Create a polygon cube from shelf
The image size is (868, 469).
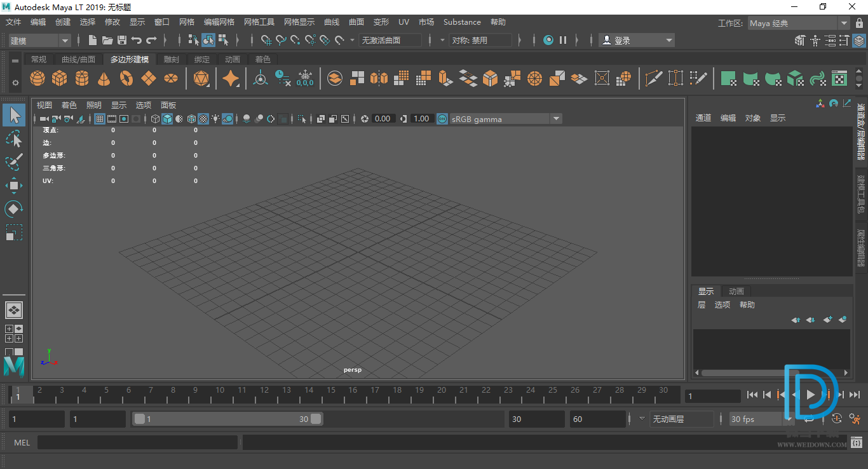tap(60, 78)
